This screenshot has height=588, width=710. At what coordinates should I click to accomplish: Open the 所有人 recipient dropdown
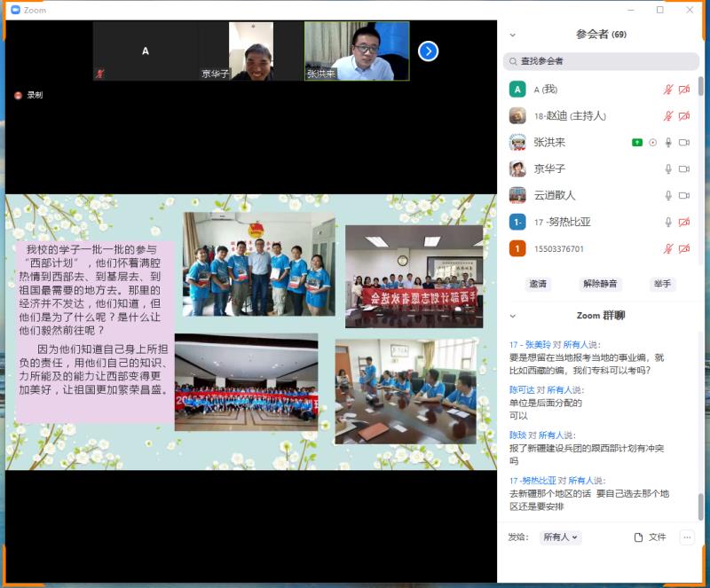561,537
